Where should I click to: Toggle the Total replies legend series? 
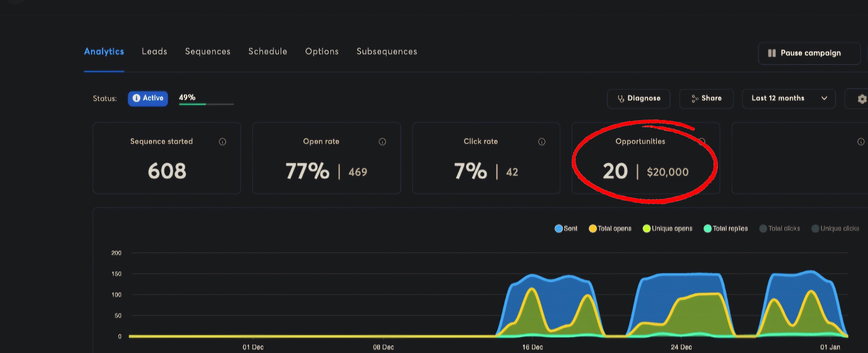(725, 229)
